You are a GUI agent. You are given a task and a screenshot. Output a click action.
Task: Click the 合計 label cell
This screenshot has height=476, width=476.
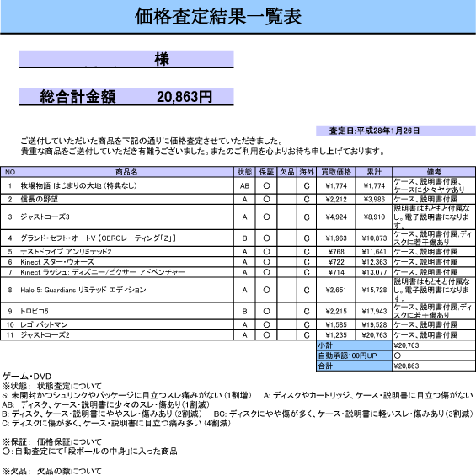pyautogui.click(x=355, y=366)
